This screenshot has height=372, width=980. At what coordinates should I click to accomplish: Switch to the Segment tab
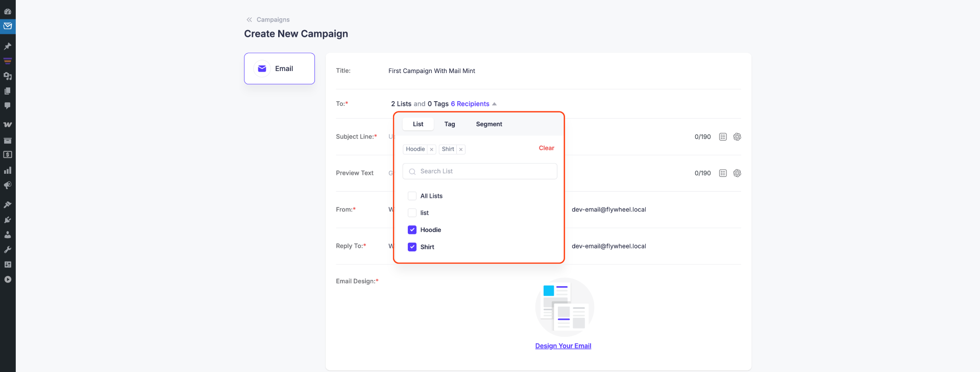click(x=489, y=124)
